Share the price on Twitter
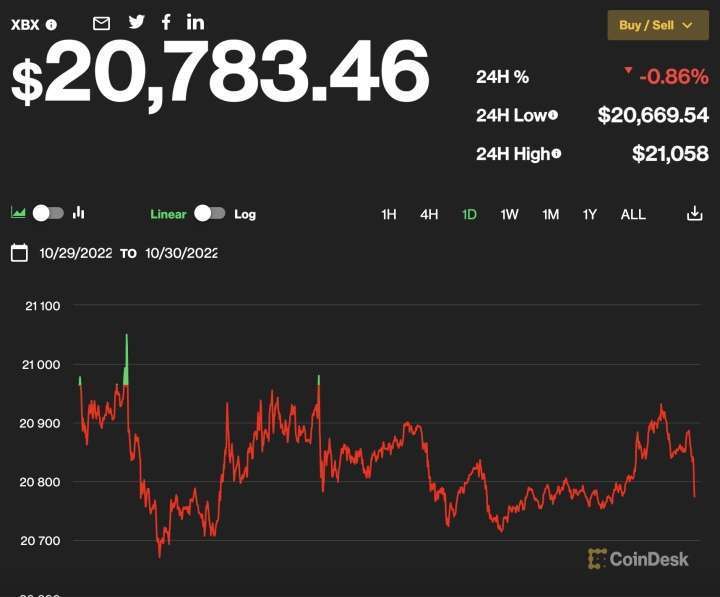Image resolution: width=720 pixels, height=597 pixels. 137,22
